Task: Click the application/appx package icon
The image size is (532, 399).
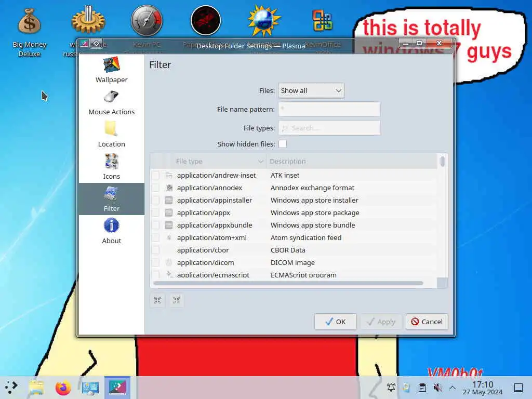Action: [169, 212]
